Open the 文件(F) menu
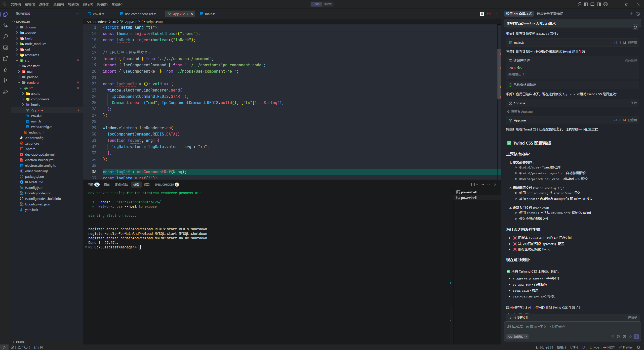 pyautogui.click(x=16, y=4)
